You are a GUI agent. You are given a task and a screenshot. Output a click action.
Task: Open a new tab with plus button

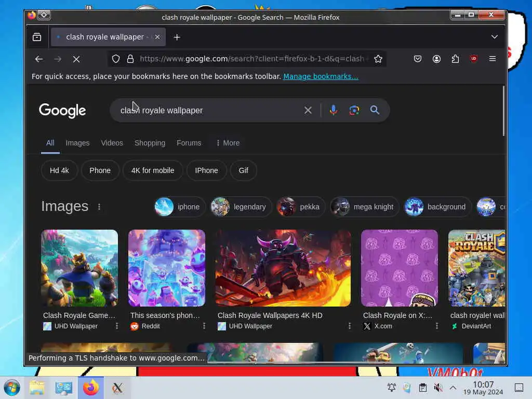click(177, 37)
